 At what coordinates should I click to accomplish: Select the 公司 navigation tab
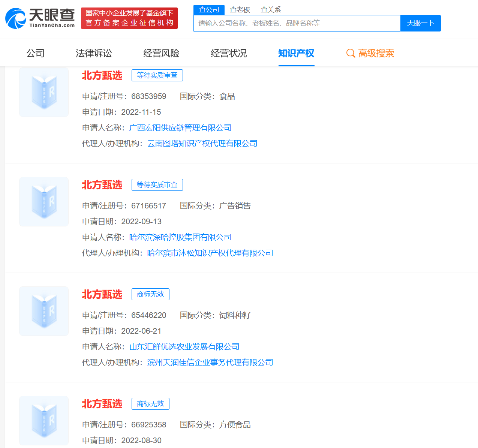(x=36, y=53)
